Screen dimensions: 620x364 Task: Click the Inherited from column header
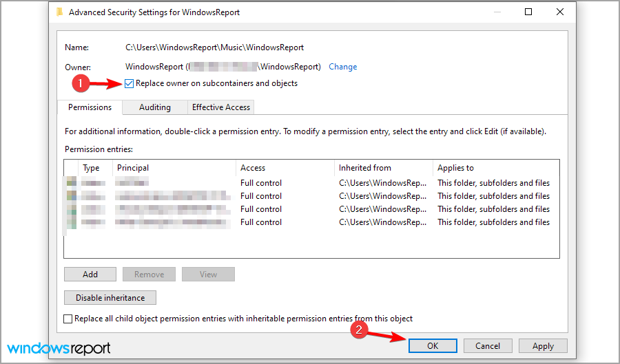(365, 168)
